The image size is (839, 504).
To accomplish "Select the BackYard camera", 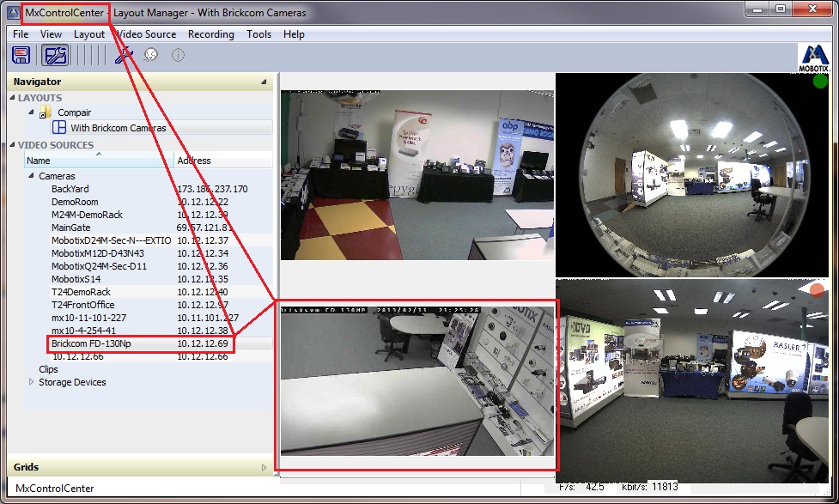I will tap(70, 189).
